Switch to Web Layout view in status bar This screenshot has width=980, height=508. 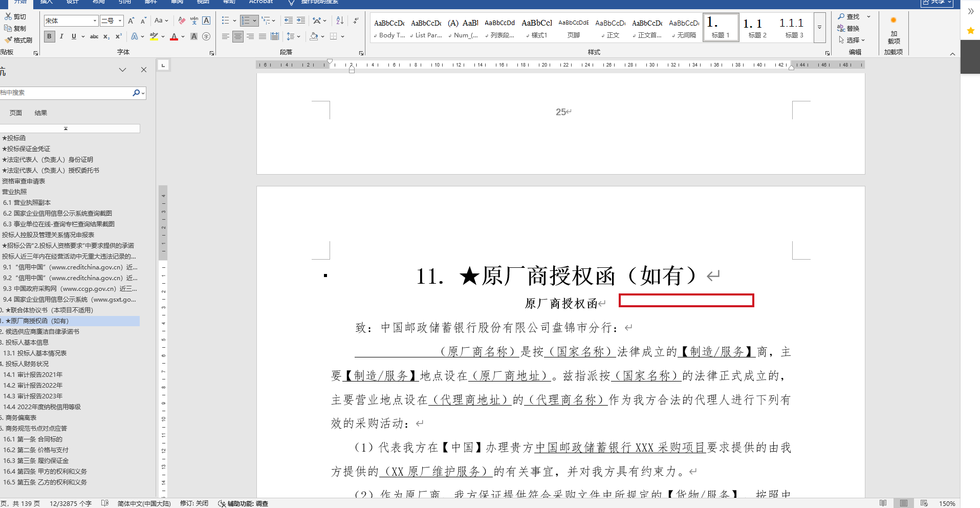(x=924, y=503)
